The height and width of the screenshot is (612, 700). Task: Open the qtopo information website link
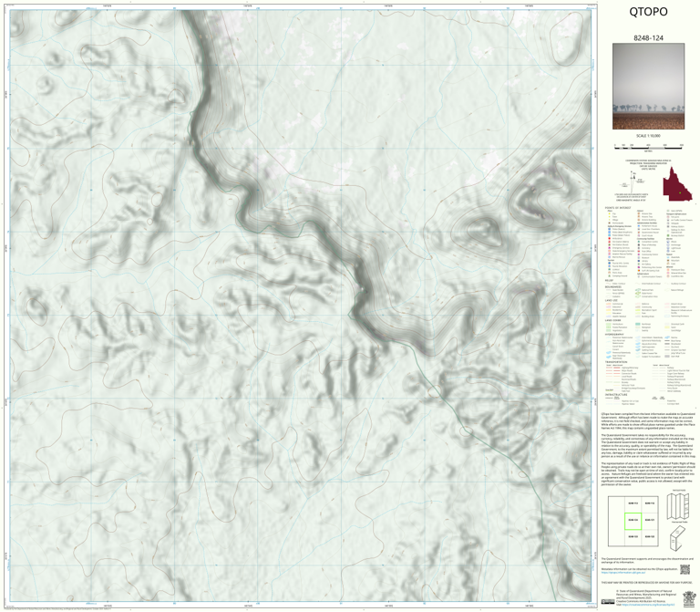click(x=624, y=572)
